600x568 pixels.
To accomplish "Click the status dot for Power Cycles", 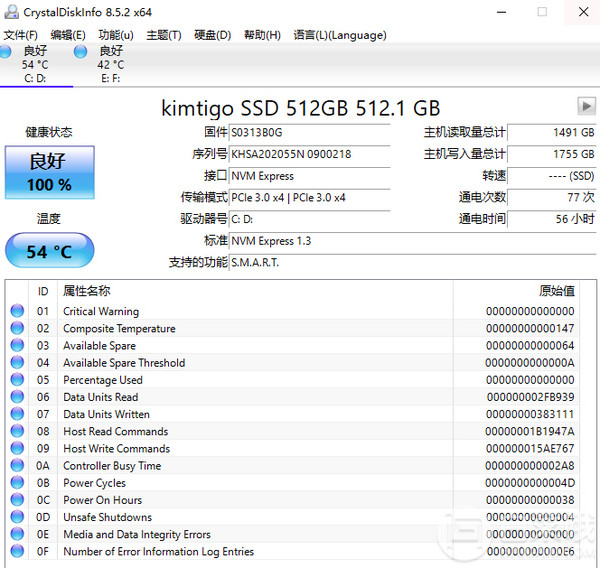I will [x=17, y=482].
